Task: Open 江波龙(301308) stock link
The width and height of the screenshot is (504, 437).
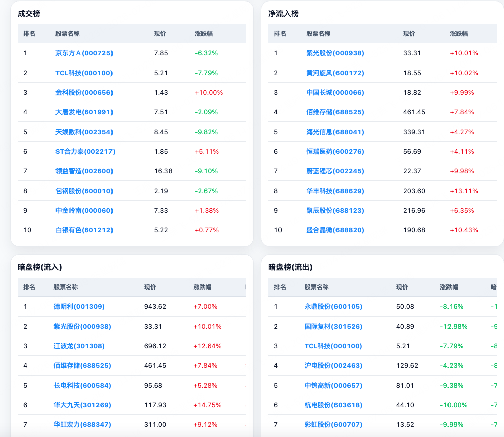Action: coord(79,346)
